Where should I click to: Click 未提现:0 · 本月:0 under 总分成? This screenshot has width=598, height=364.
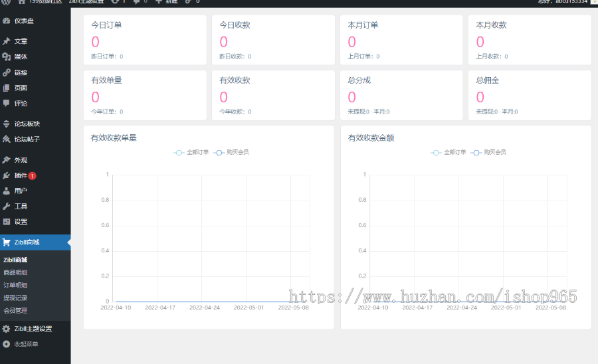click(x=369, y=112)
